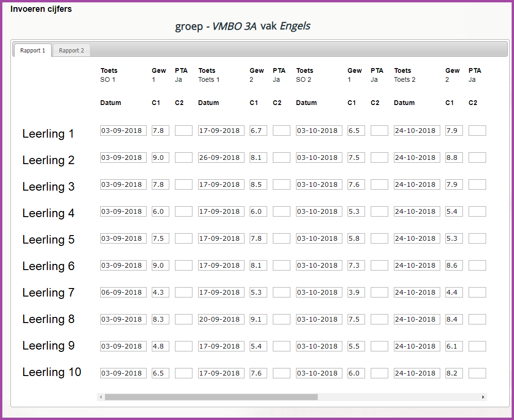The height and width of the screenshot is (420, 514).
Task: Click the horizontal scrollbar thumb
Action: point(211,397)
